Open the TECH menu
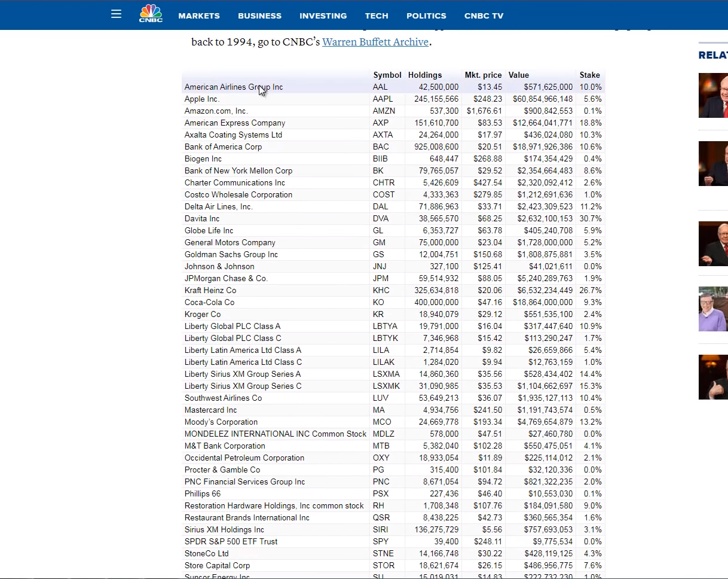The width and height of the screenshot is (728, 579). click(377, 16)
